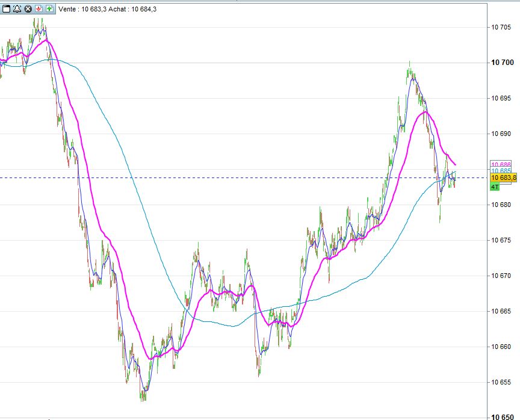Click the 10 680 price axis label
Image resolution: width=520 pixels, height=420 pixels.
pos(501,205)
